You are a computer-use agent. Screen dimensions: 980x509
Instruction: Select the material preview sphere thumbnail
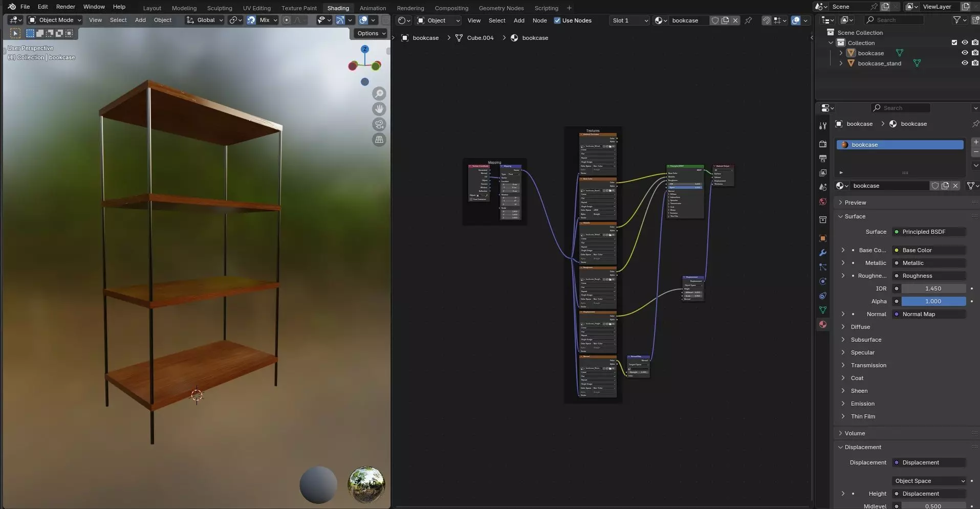pyautogui.click(x=318, y=484)
